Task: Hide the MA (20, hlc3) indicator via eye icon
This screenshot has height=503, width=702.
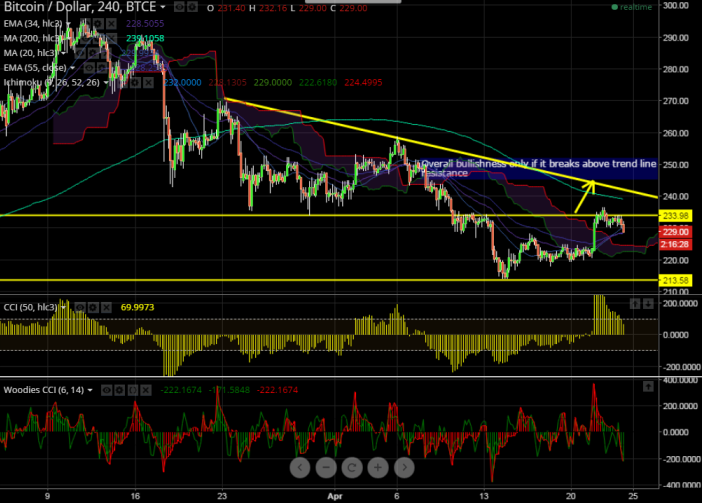Action: (80, 53)
